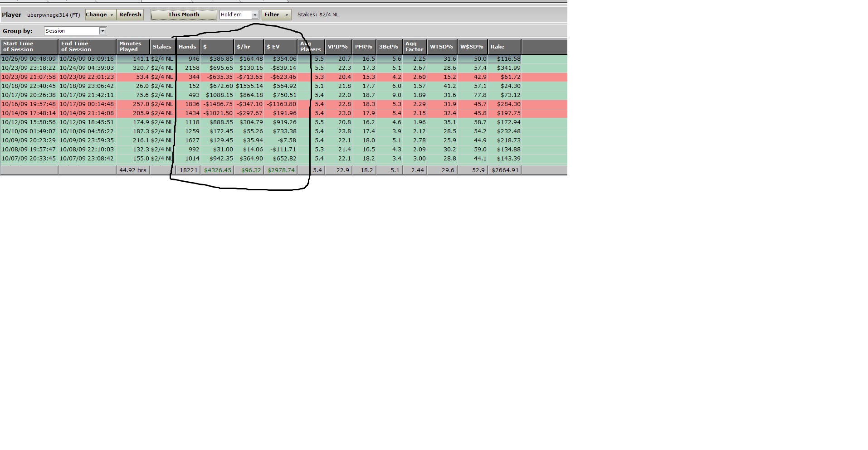
Task: Open the Hold'em game type dropdown
Action: pos(239,15)
